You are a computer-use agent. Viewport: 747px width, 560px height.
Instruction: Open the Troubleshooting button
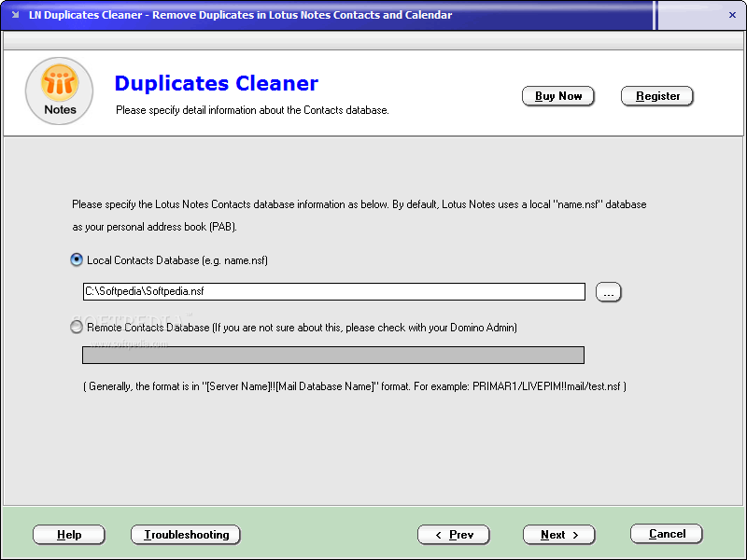pos(186,535)
